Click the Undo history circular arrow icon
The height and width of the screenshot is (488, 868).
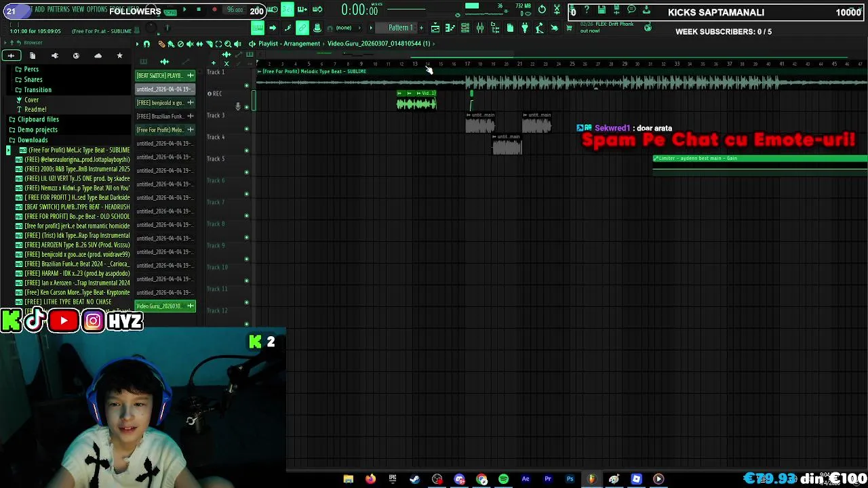(542, 9)
